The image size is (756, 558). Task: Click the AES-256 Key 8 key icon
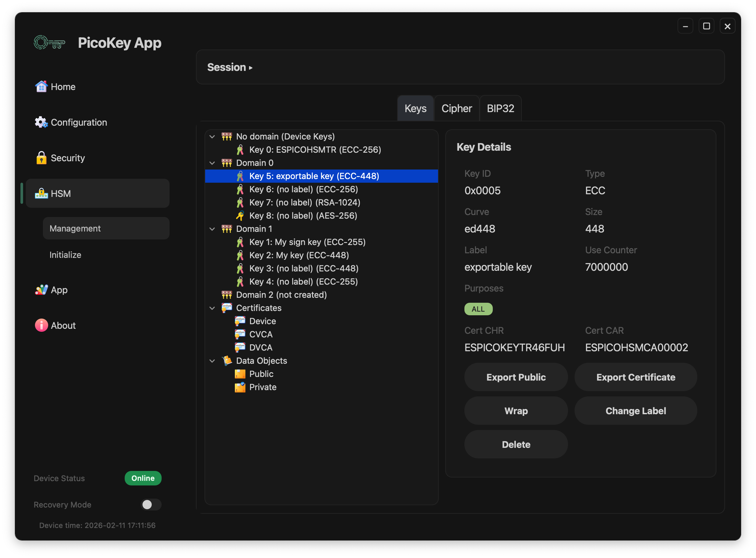(x=240, y=215)
